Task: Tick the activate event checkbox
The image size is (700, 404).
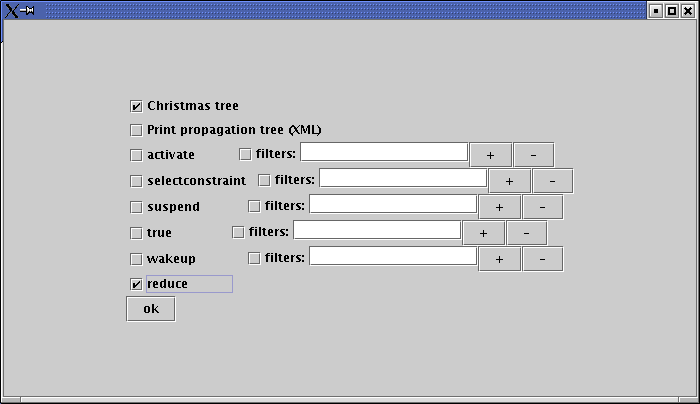Action: click(x=136, y=155)
